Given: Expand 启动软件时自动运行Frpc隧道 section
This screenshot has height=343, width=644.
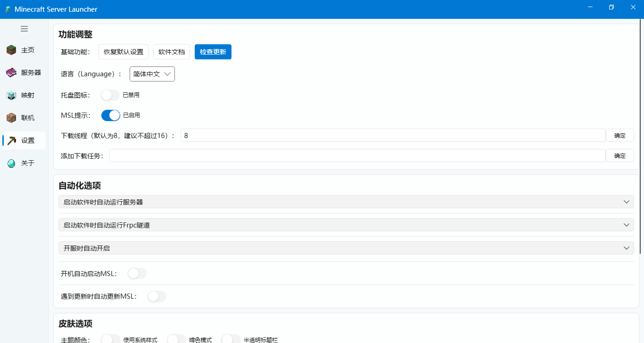Looking at the screenshot, I should (x=346, y=225).
